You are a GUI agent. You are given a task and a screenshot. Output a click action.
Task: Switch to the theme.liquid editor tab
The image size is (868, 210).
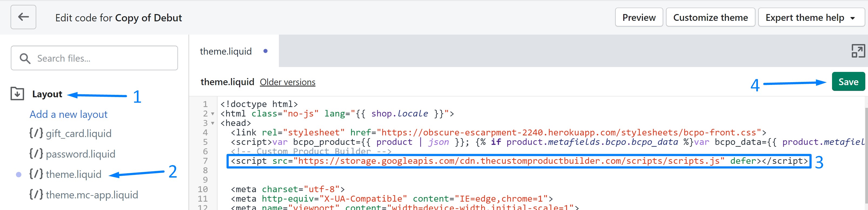[234, 51]
